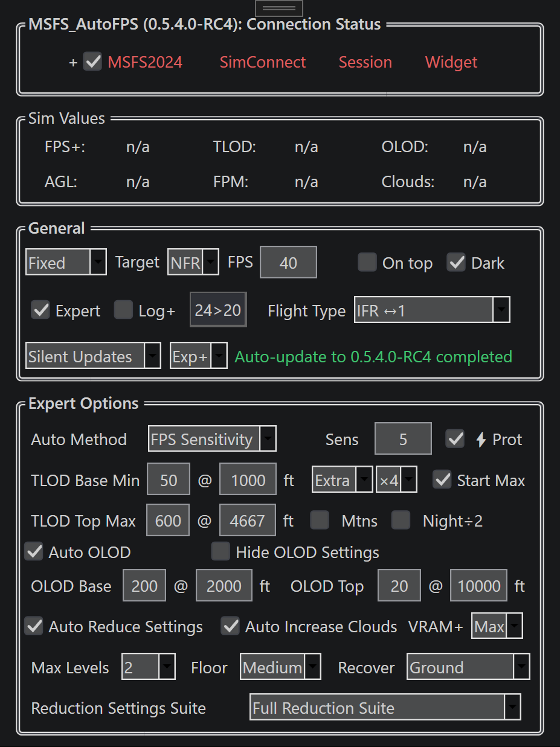This screenshot has height=747, width=560.
Task: Enable the Log+ checkbox
Action: [124, 310]
